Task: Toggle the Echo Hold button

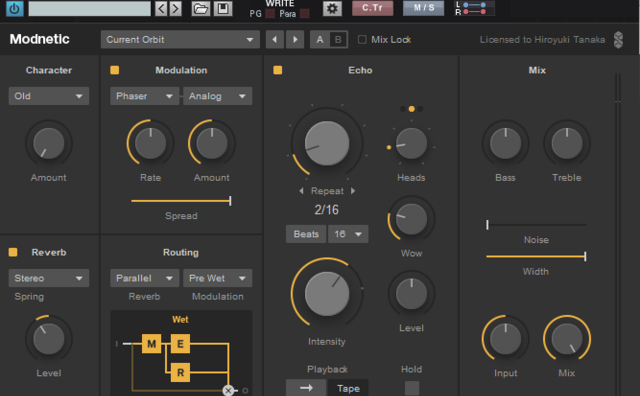Action: point(412,388)
